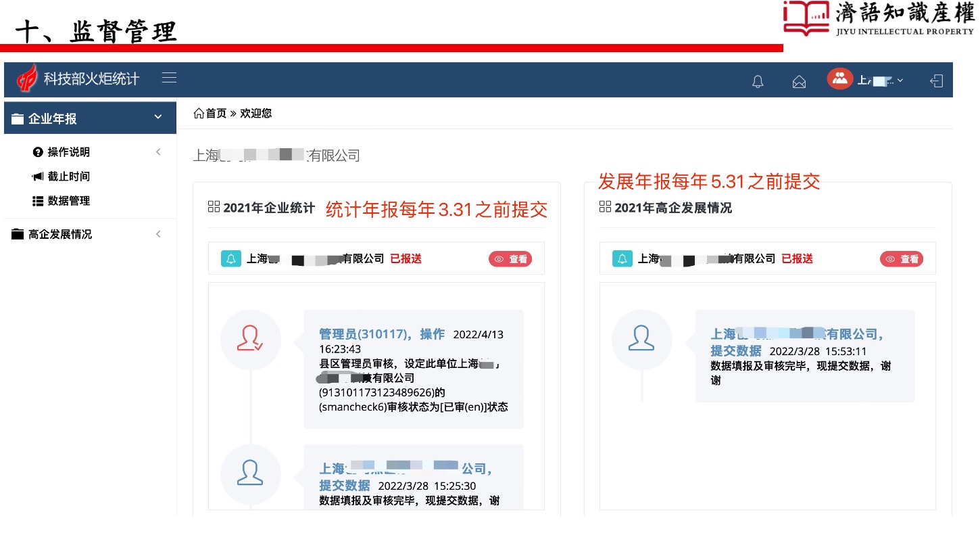Click the red user avatar icon
Screen dimensions: 980x552
point(840,78)
